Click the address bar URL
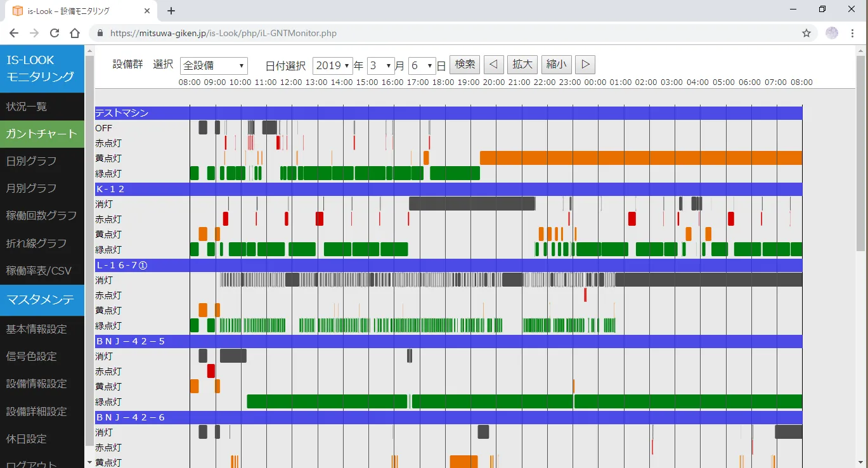 223,33
